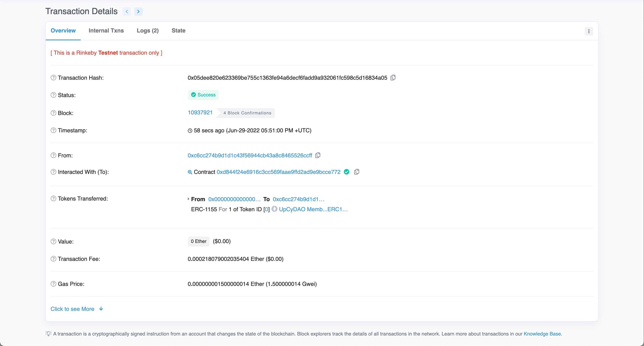This screenshot has width=644, height=346.
Task: Copy the contract address icon
Action: [357, 172]
